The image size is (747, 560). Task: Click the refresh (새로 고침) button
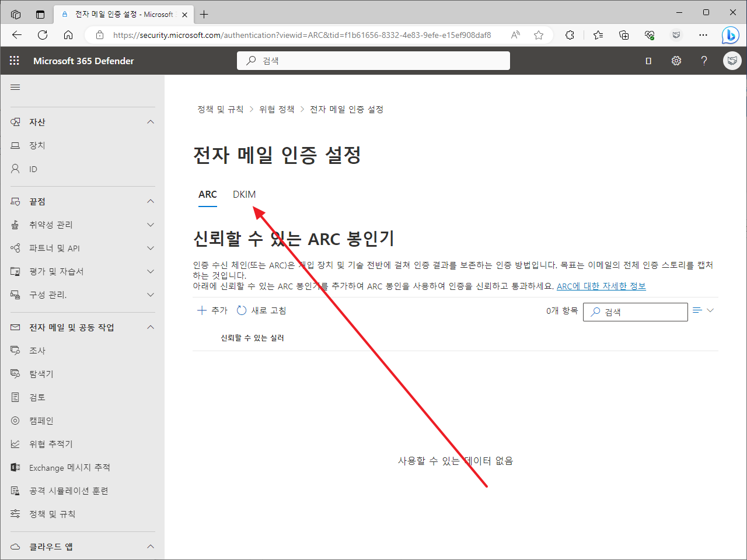click(x=261, y=310)
